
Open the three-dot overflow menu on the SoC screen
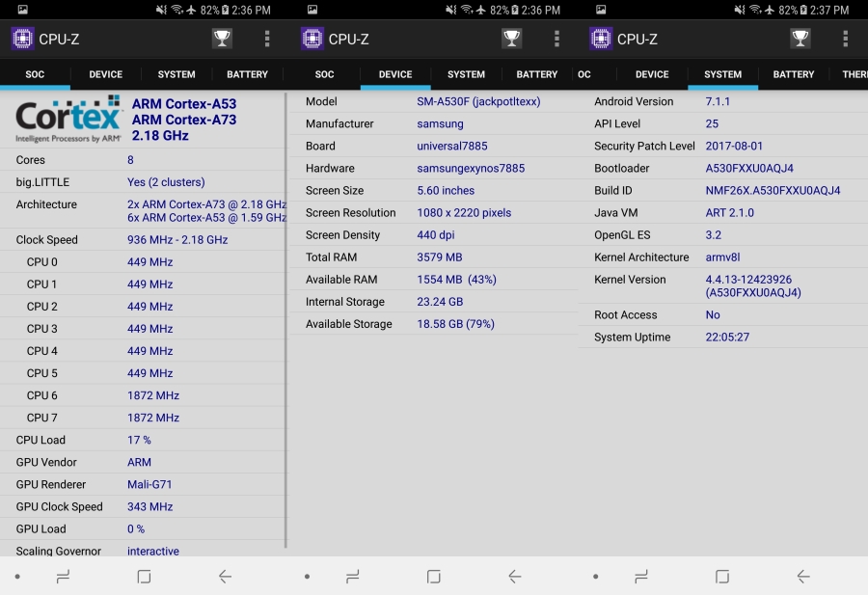267,39
